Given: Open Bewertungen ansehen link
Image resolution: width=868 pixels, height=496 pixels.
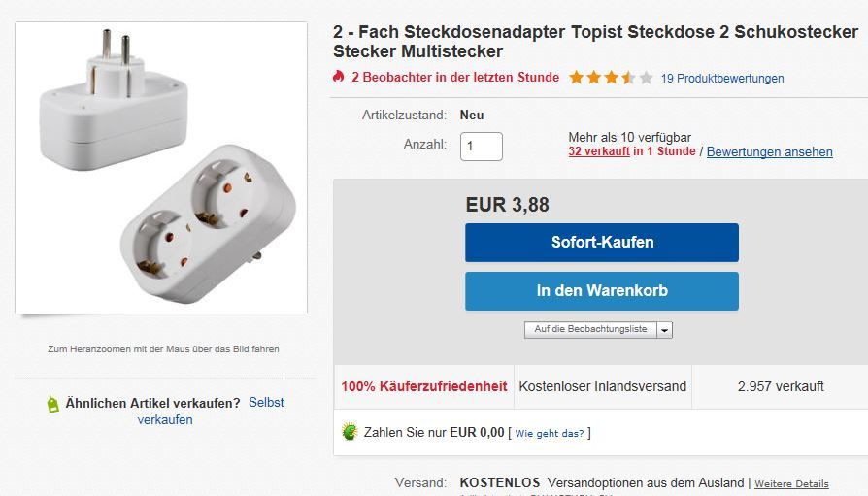Looking at the screenshot, I should (x=769, y=151).
